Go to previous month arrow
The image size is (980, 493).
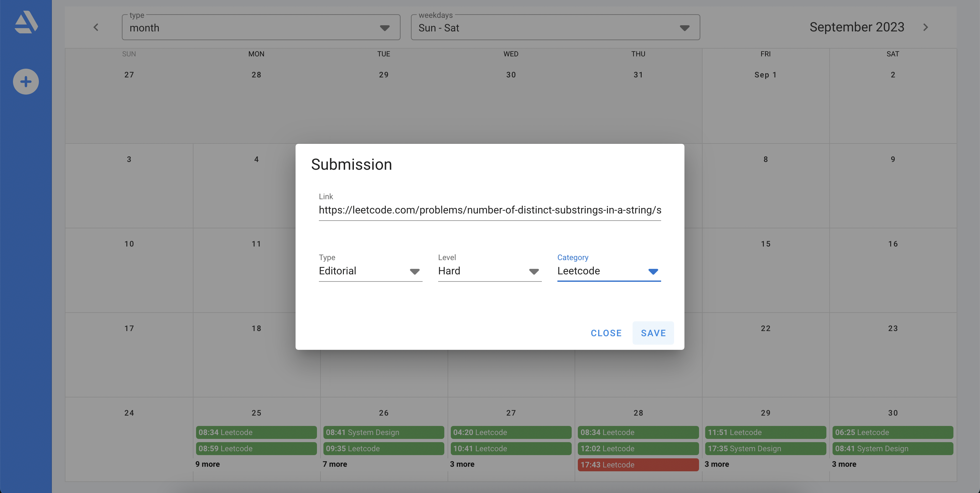coord(96,27)
